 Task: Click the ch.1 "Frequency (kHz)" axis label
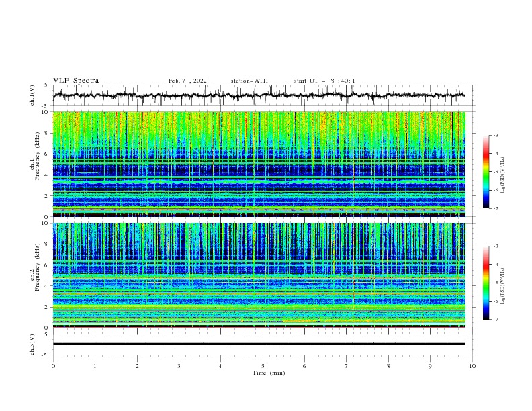pyautogui.click(x=38, y=156)
